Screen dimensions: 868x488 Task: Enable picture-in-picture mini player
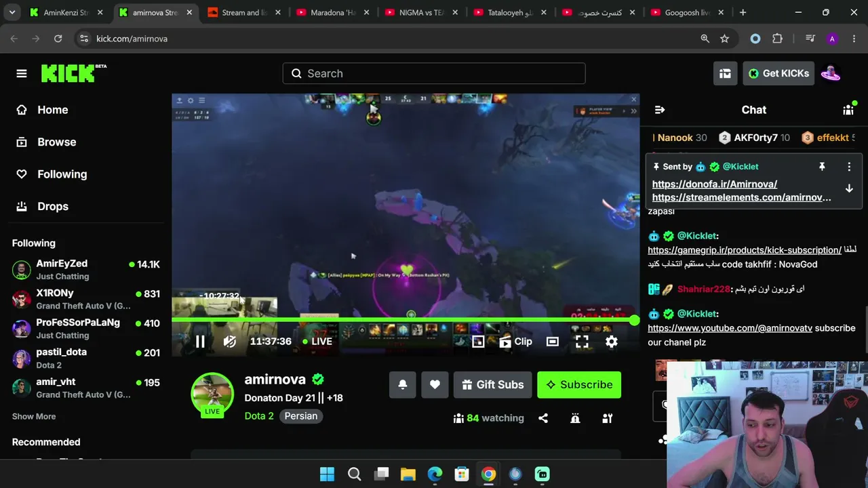tap(478, 342)
